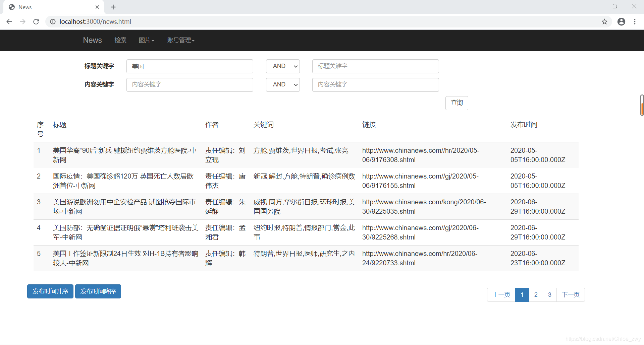The width and height of the screenshot is (644, 345).
Task: Click keywords cell 新冠,解封,方舱,特朗普
Action: 304,176
